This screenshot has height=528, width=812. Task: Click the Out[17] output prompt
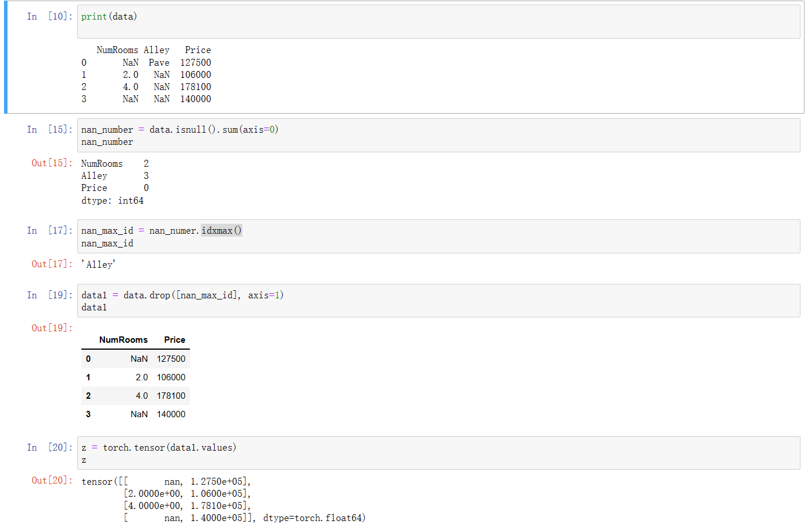pos(52,264)
